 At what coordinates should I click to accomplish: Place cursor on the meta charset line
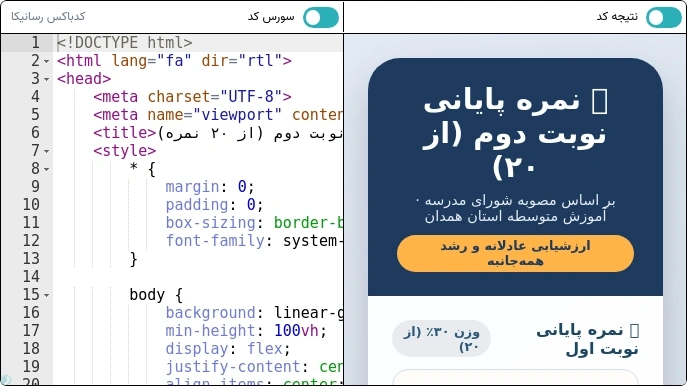(x=192, y=97)
